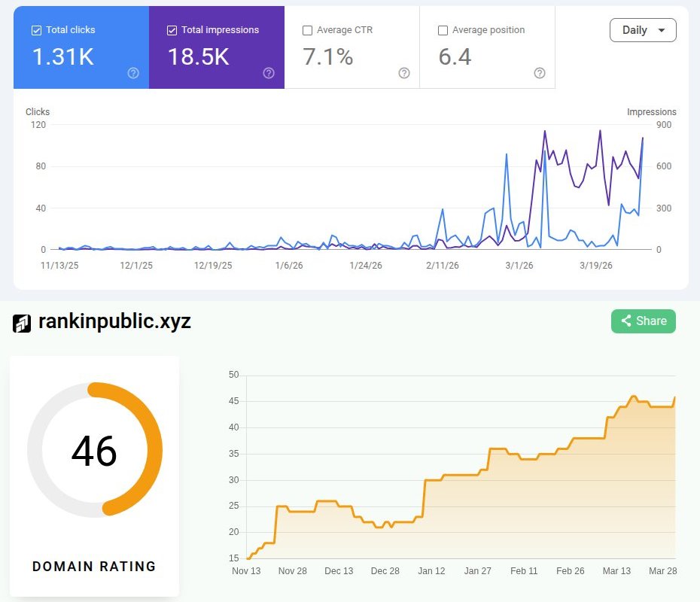Select the 7.1% average CTR value
Image resolution: width=700 pixels, height=602 pixels.
point(328,56)
